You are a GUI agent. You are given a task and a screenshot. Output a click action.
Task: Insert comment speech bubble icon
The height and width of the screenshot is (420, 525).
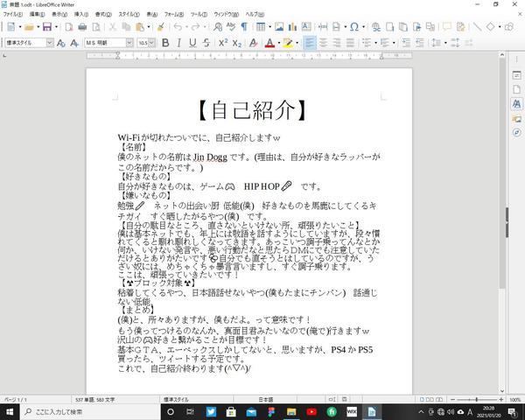[447, 27]
